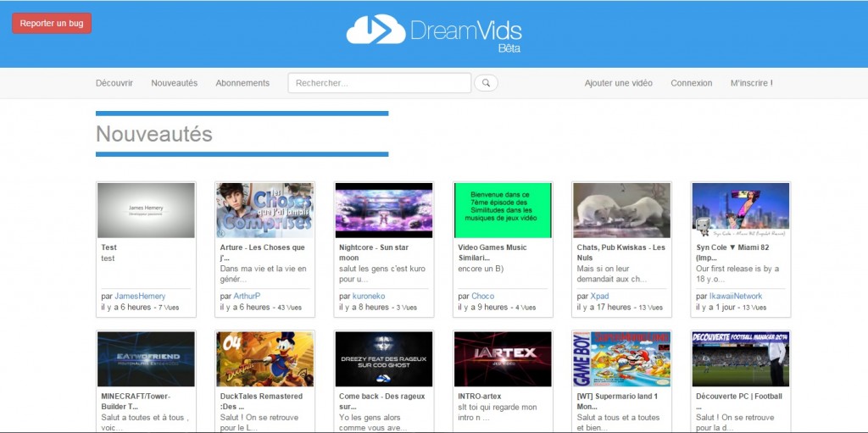Open the Test video thumbnail
The height and width of the screenshot is (433, 868).
pos(146,210)
